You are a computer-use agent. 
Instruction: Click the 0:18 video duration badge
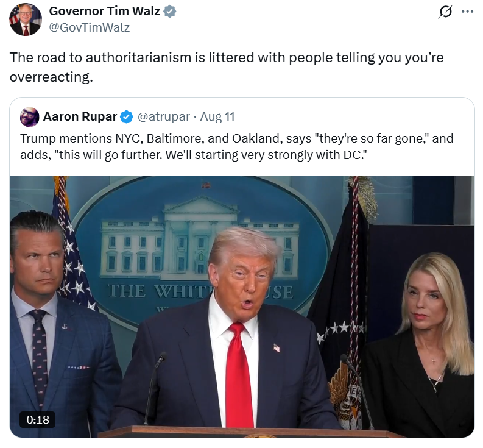tap(38, 419)
